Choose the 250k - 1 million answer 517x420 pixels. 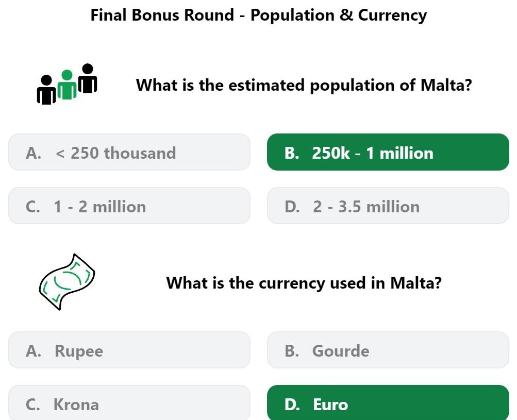tap(388, 152)
